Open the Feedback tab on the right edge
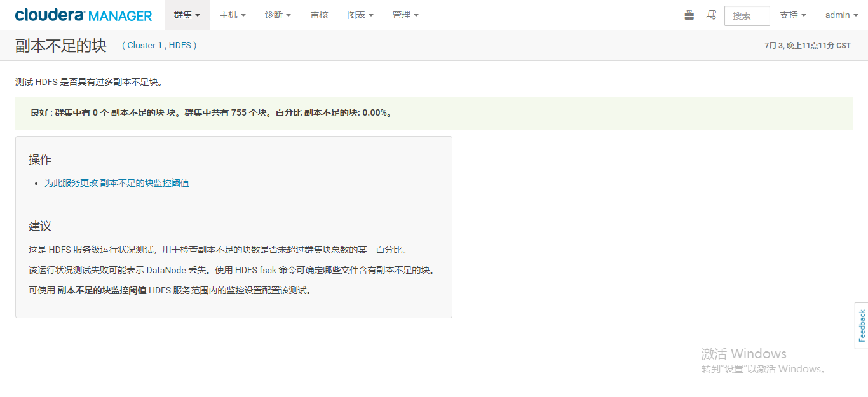The height and width of the screenshot is (397, 868). pyautogui.click(x=862, y=326)
